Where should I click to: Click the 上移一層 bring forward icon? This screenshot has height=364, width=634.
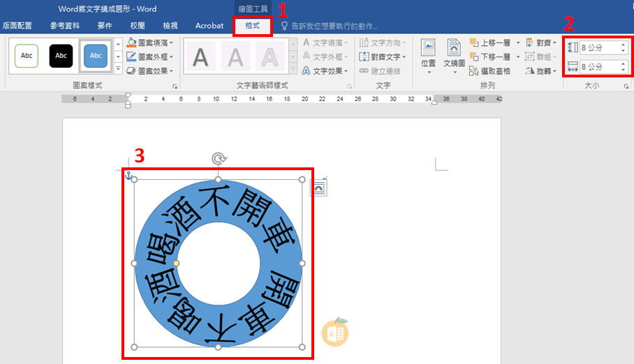coord(475,43)
